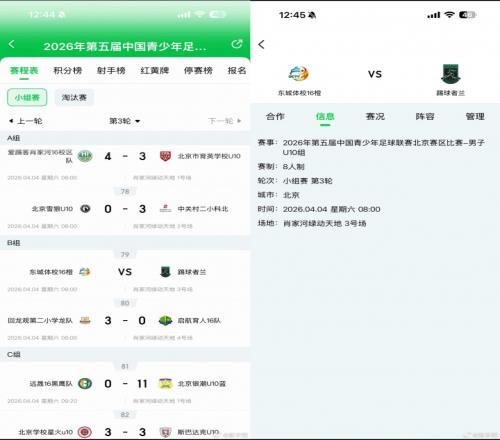Tap the share icon in green header
Viewport: 500px width, 440px height.
point(237,44)
